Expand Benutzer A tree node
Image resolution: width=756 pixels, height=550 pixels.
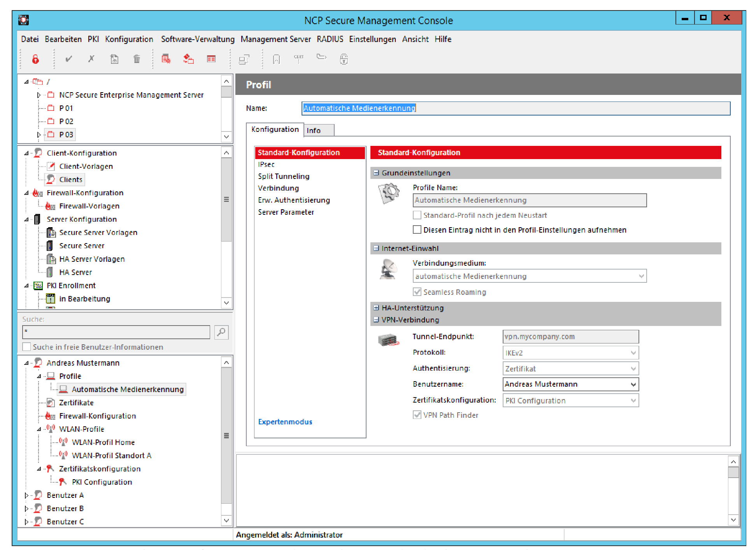pyautogui.click(x=26, y=495)
